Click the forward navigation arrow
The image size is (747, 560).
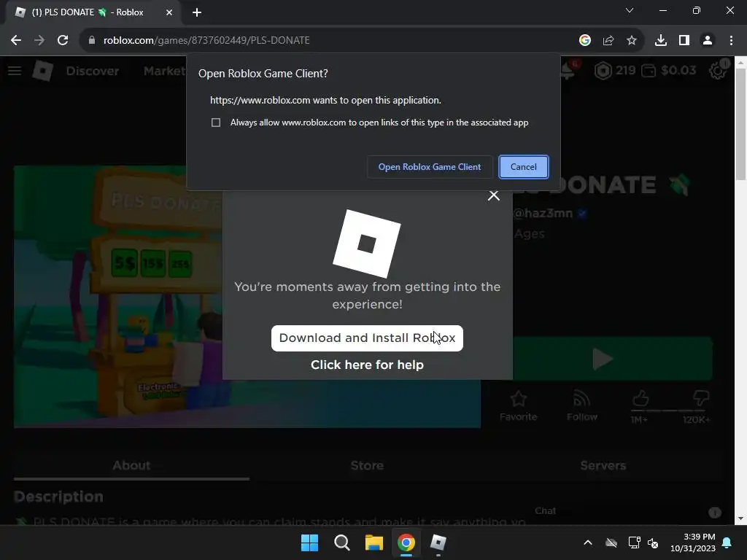(39, 41)
